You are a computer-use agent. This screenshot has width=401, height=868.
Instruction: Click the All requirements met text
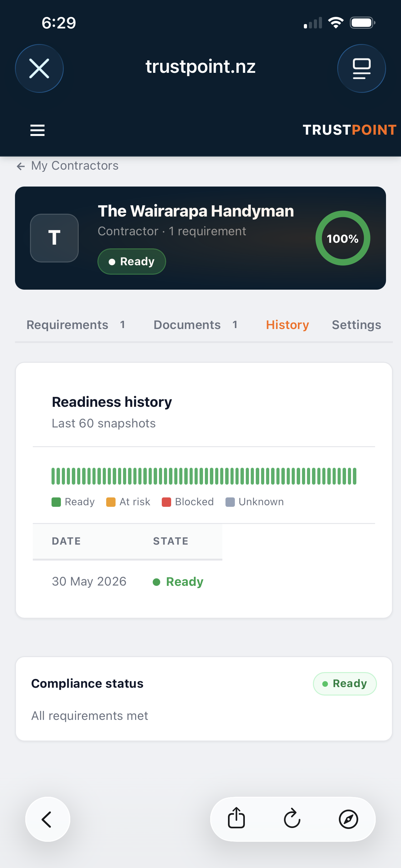90,716
